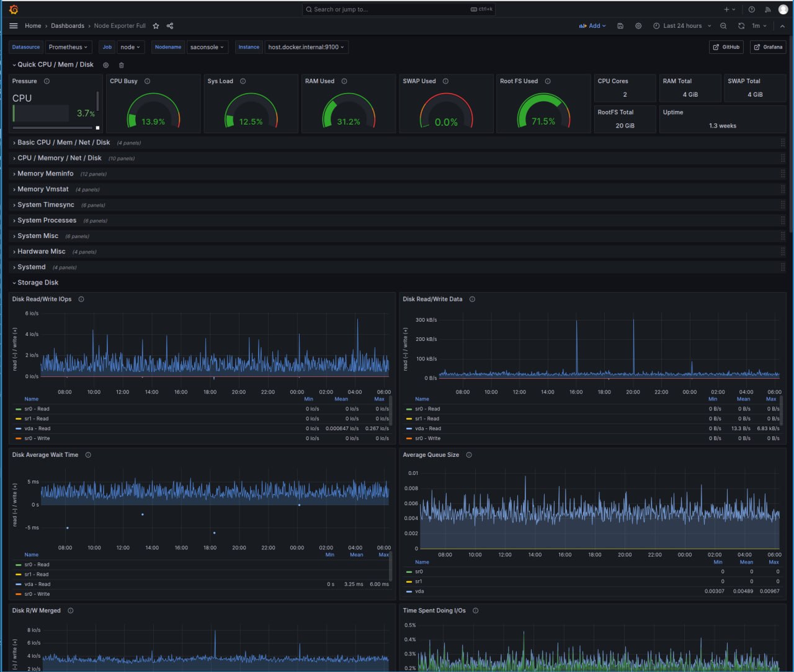Open the GitHub link button
This screenshot has height=672, width=794.
[x=726, y=47]
